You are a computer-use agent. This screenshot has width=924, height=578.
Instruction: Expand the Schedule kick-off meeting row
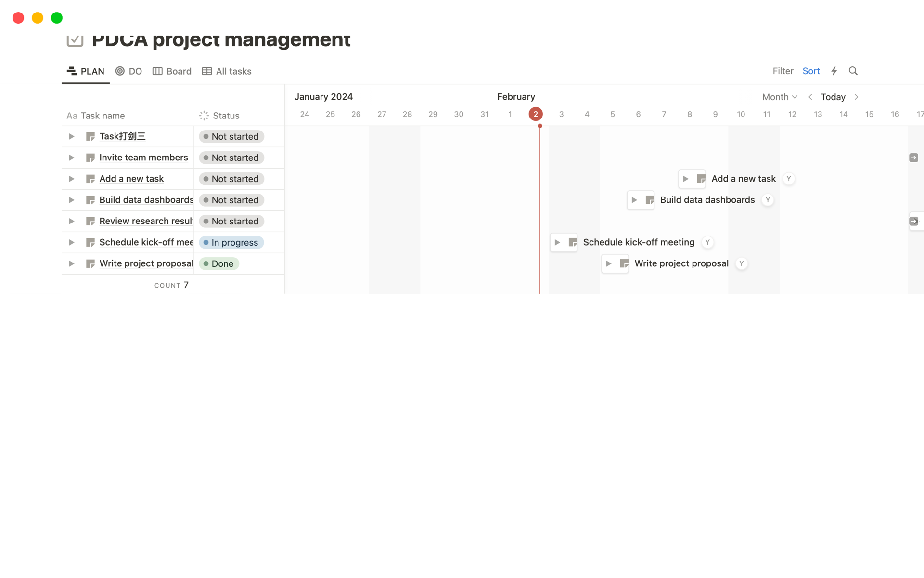point(72,242)
